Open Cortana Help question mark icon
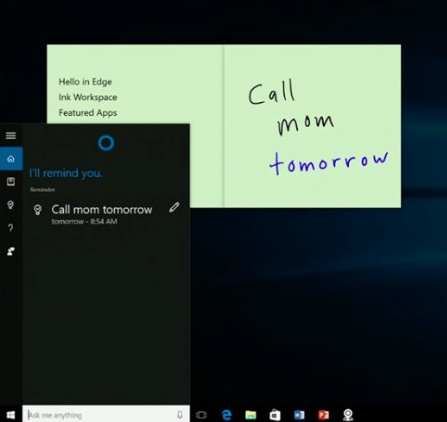 click(11, 228)
